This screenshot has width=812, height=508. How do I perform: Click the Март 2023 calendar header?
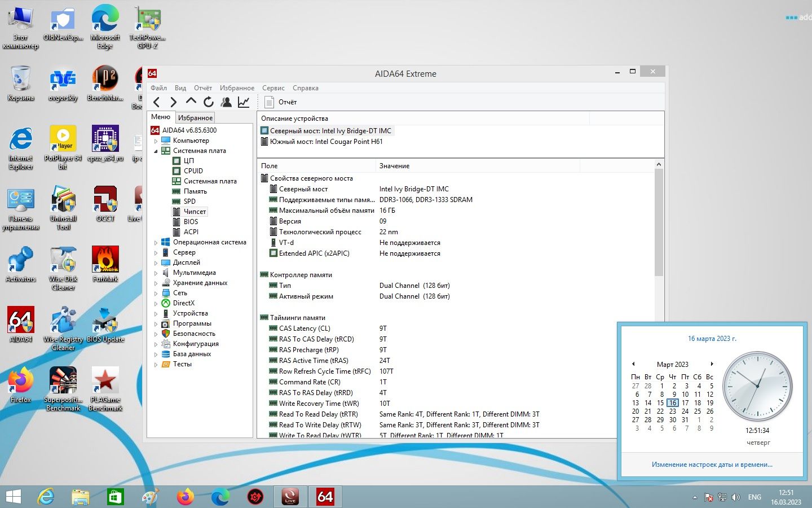(x=673, y=365)
